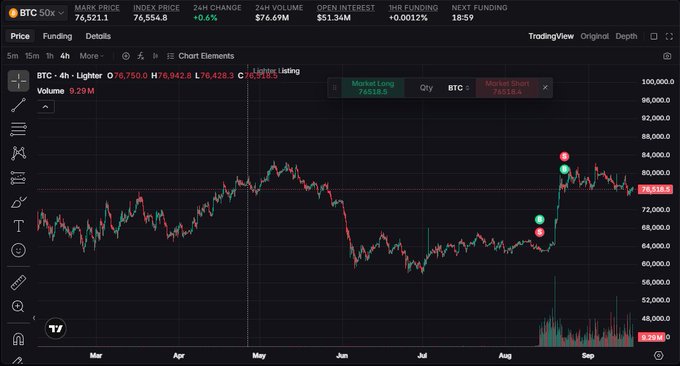Screen dimensions: 680x366
Task: Click the Index Price value 76,554.8
Action: pyautogui.click(x=150, y=18)
